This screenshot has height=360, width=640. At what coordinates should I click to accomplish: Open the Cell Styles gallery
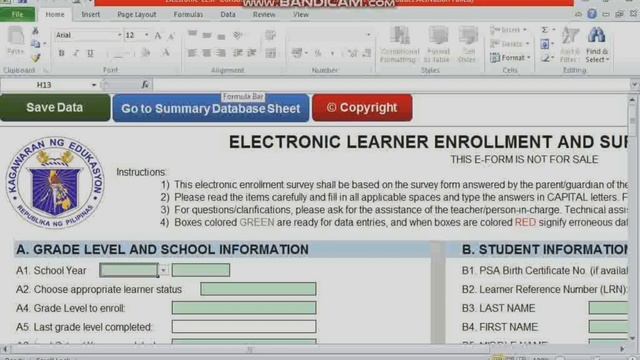click(467, 44)
